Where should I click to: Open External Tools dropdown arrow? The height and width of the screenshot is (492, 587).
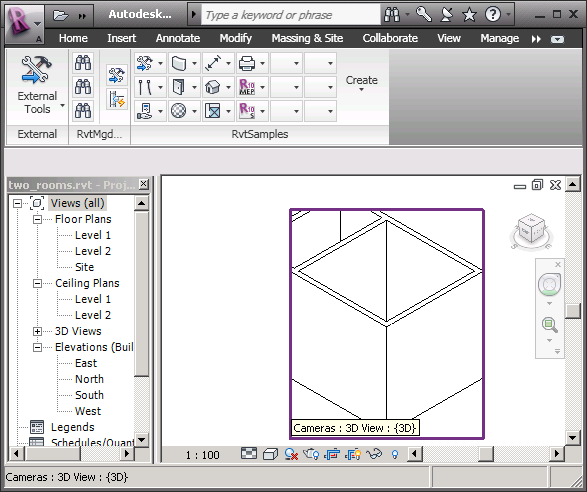63,105
